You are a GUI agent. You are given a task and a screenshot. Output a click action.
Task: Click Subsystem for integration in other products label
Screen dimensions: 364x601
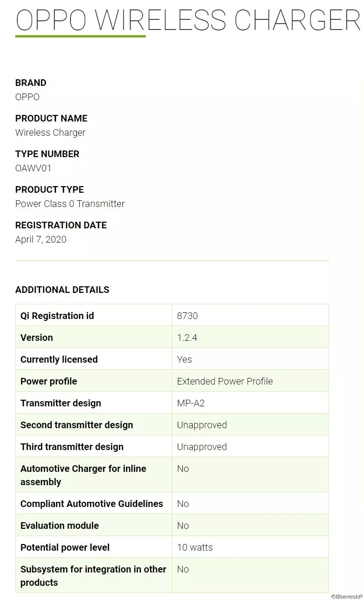click(x=93, y=575)
